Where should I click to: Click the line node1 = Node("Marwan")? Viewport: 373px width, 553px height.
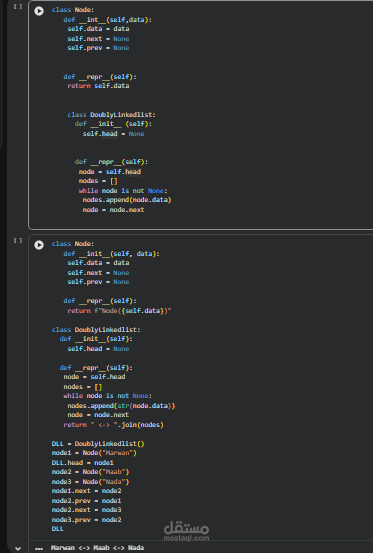coord(94,453)
